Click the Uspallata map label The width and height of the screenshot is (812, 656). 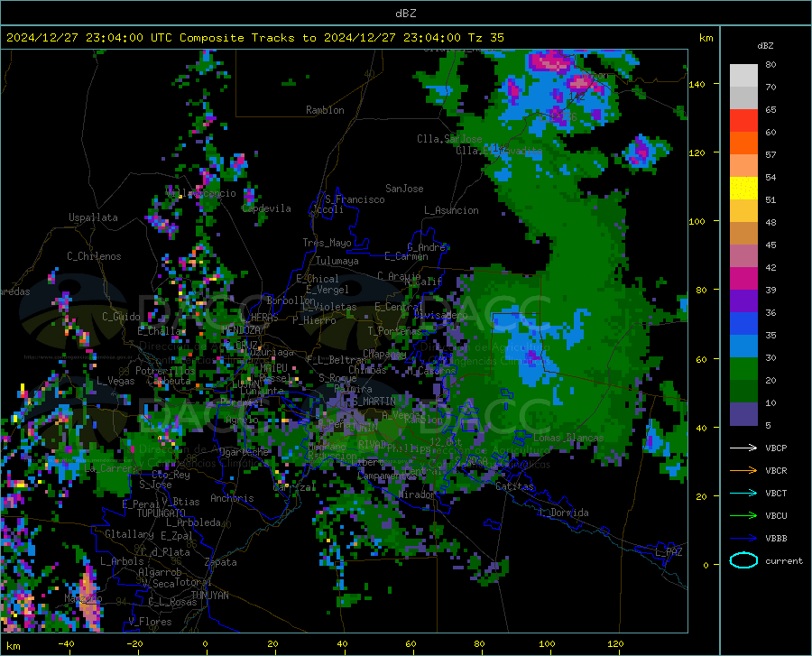click(x=93, y=217)
